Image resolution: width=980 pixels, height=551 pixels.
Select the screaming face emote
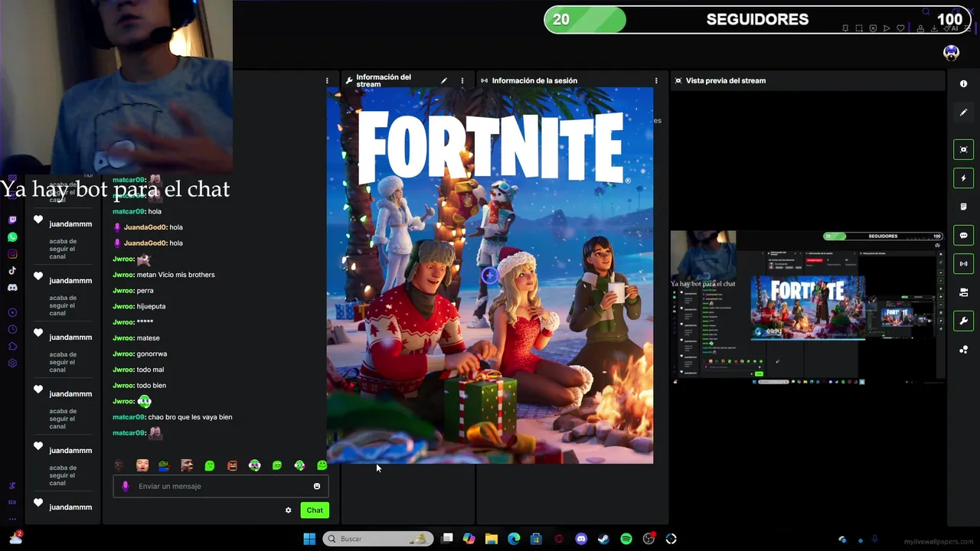coord(232,465)
